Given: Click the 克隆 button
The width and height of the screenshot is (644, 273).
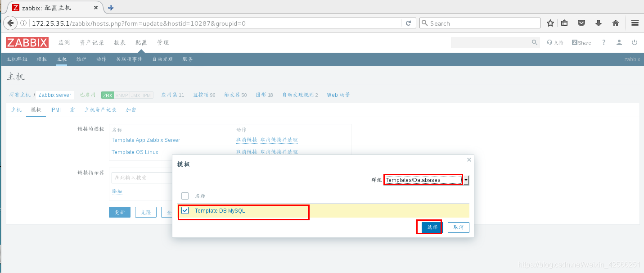Looking at the screenshot, I should click(x=146, y=212).
